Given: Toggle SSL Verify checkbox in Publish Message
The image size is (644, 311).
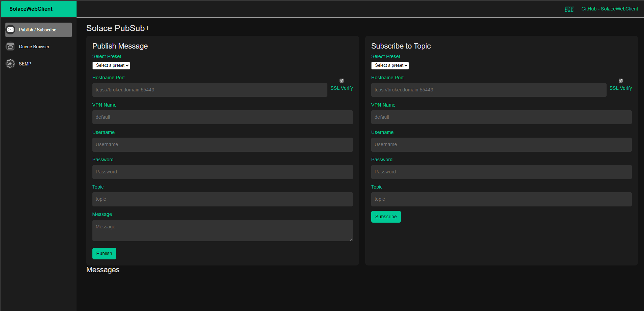Looking at the screenshot, I should click(342, 81).
